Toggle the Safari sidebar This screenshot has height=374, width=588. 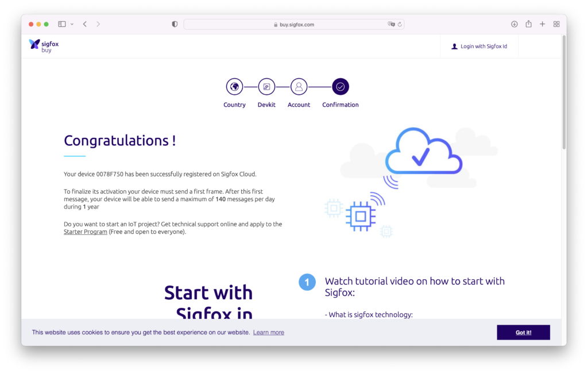[x=62, y=24]
